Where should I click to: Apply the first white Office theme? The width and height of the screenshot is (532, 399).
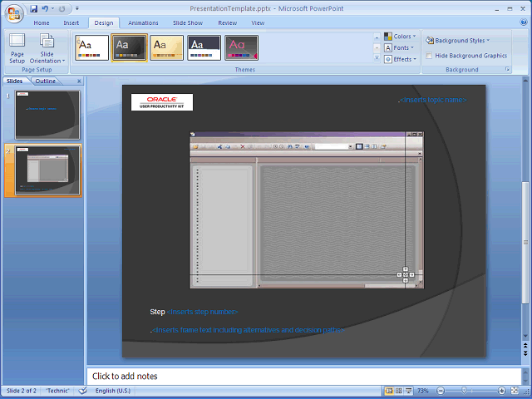pyautogui.click(x=91, y=47)
